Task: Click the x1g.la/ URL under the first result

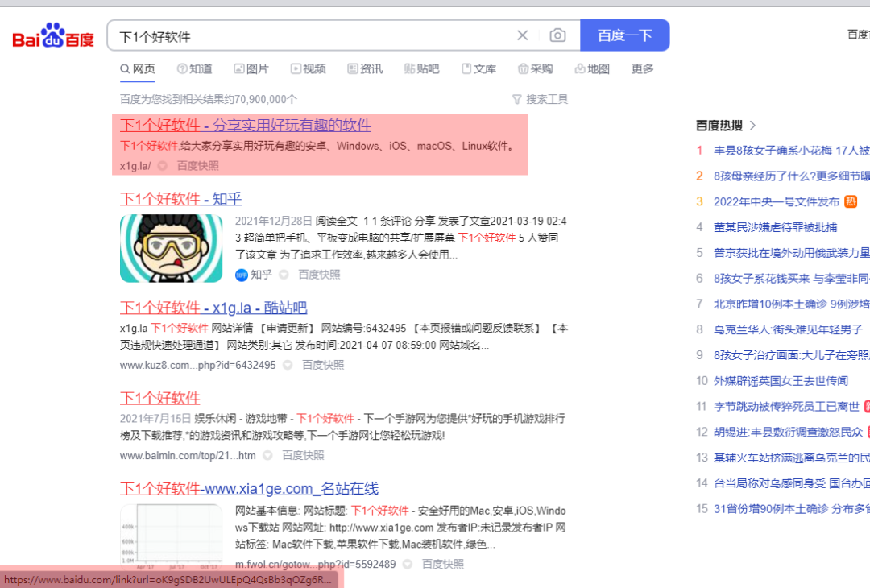Action: click(135, 166)
